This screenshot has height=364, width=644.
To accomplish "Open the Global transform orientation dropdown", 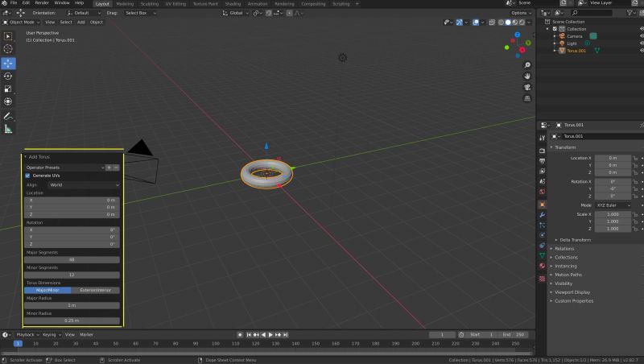I will 235,13.
